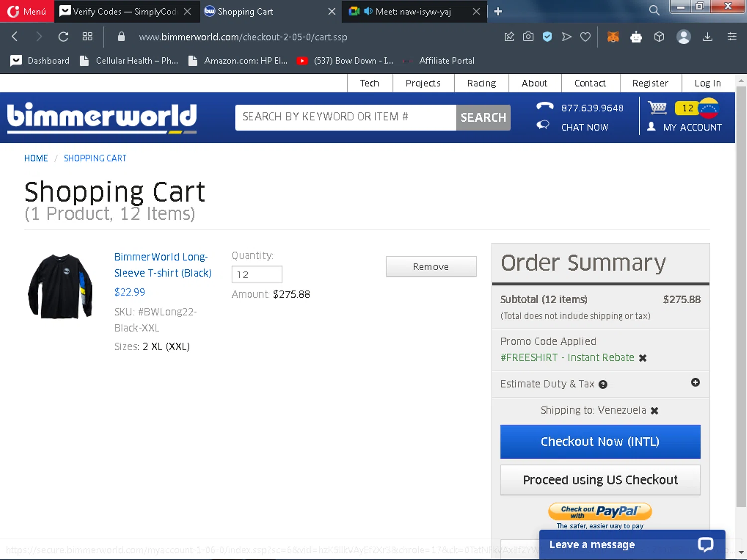
Task: Open the Affiliate Portal bookmark
Action: pyautogui.click(x=439, y=61)
